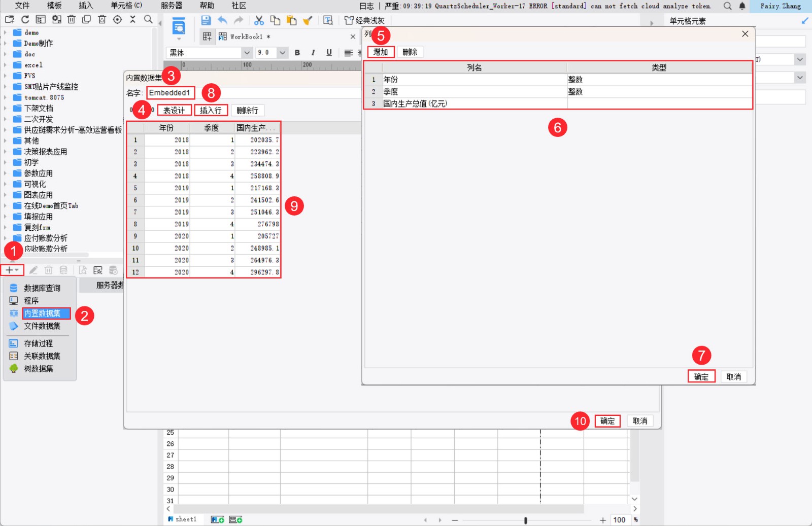The image size is (812, 526).
Task: Undo the last action
Action: click(222, 20)
